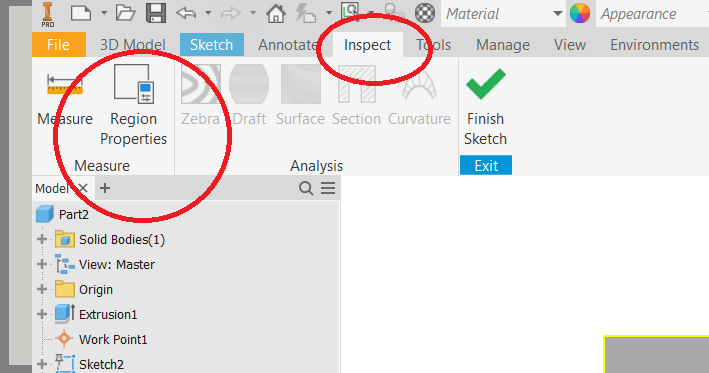The height and width of the screenshot is (373, 709).
Task: Open the Manage ribbon tab
Action: [503, 45]
